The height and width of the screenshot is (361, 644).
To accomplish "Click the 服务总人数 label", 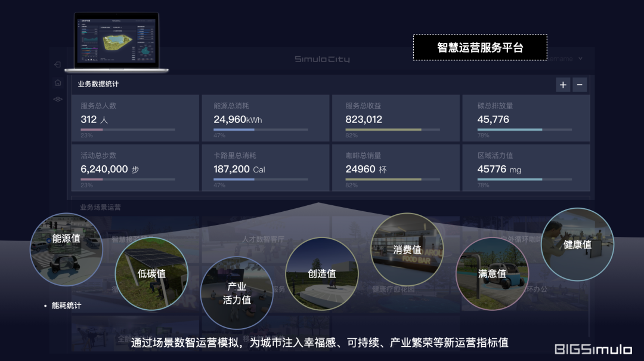I will [98, 106].
